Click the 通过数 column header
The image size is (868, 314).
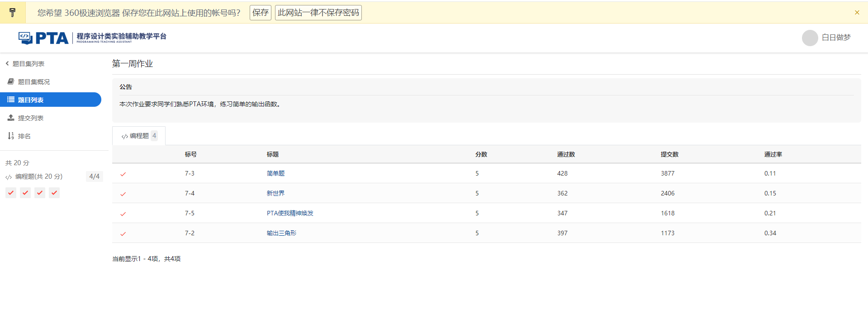point(566,154)
